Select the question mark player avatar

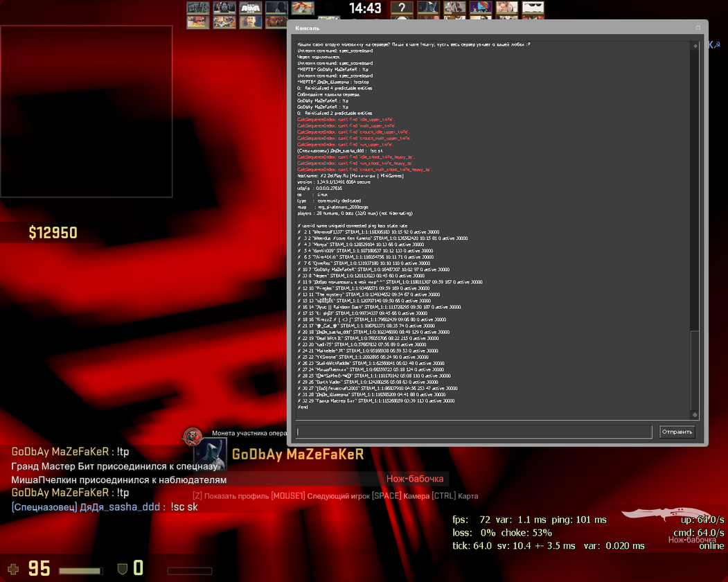(x=401, y=8)
